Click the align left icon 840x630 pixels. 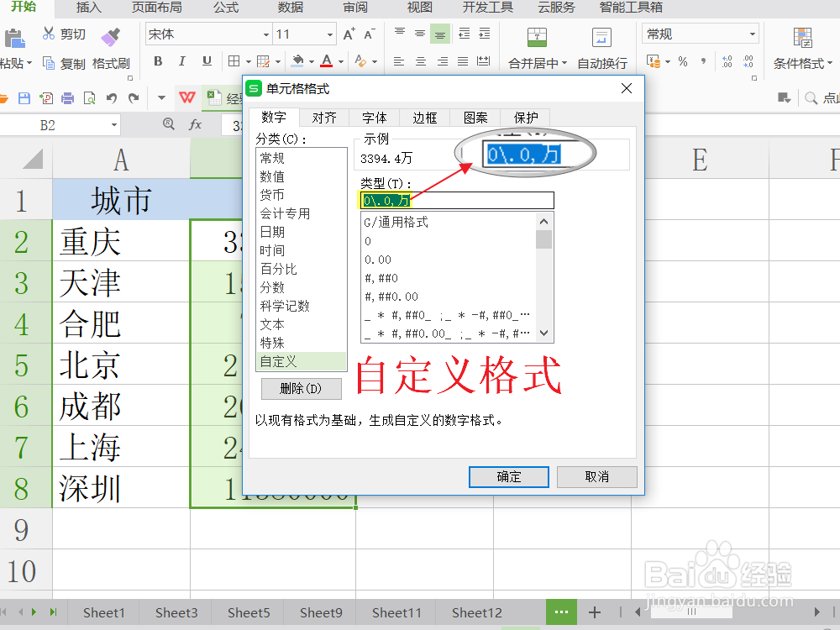click(398, 61)
